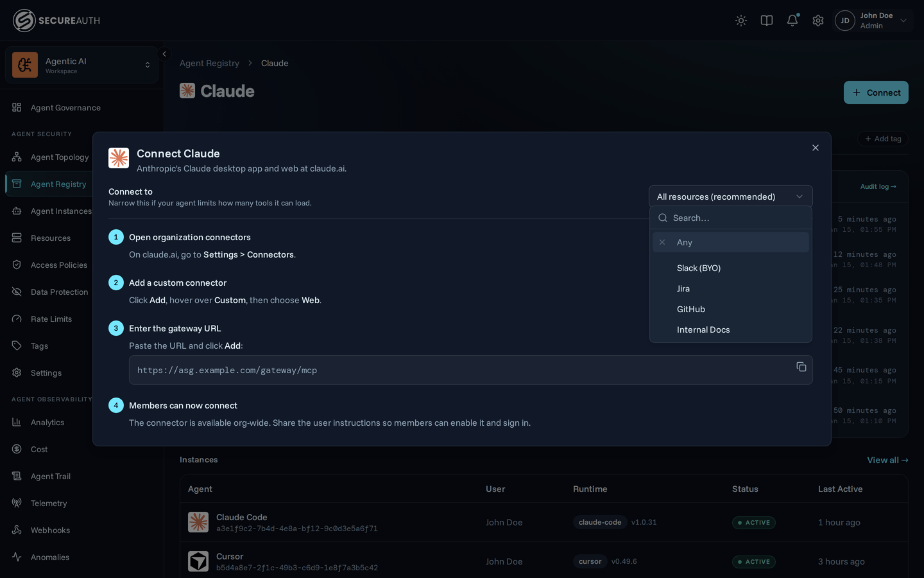This screenshot has height=578, width=924.
Task: Choose GitHub resource
Action: click(731, 309)
